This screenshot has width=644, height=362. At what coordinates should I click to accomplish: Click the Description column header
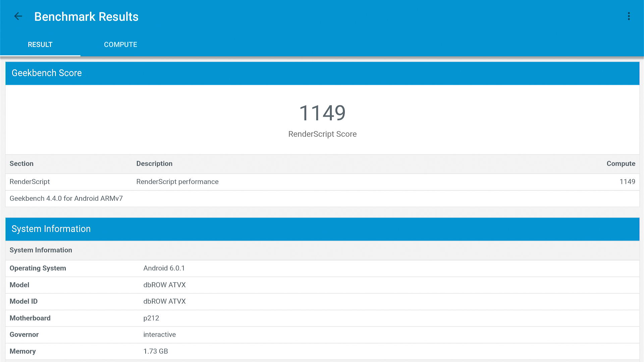(154, 164)
